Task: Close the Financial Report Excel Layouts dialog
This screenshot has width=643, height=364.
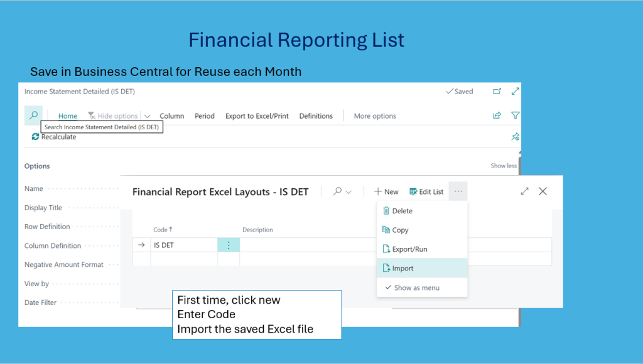Action: tap(543, 191)
